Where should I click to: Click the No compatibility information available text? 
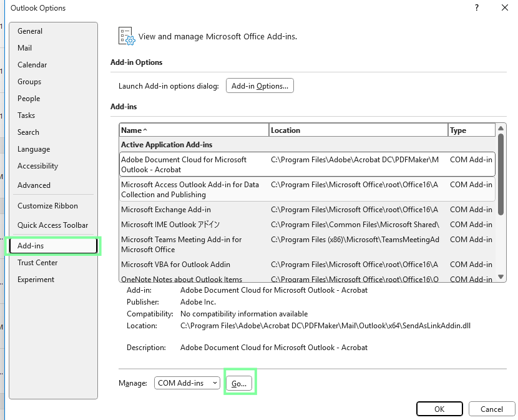click(x=244, y=314)
